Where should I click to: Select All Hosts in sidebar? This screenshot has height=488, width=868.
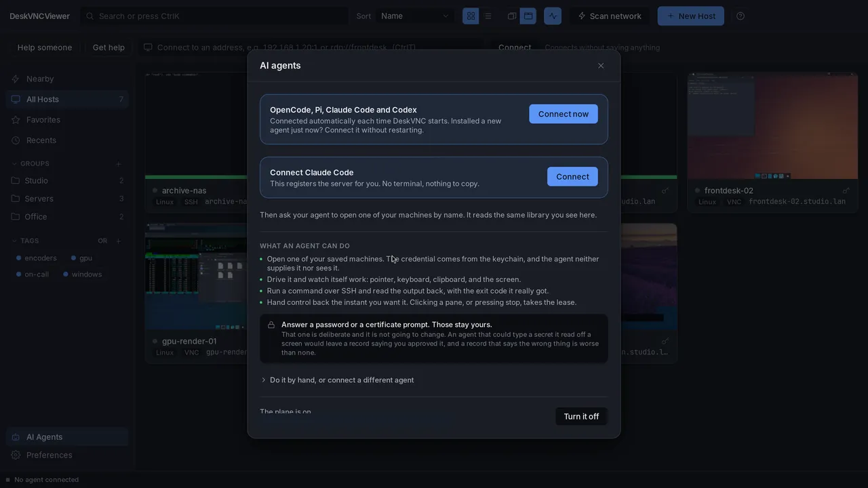coord(67,99)
